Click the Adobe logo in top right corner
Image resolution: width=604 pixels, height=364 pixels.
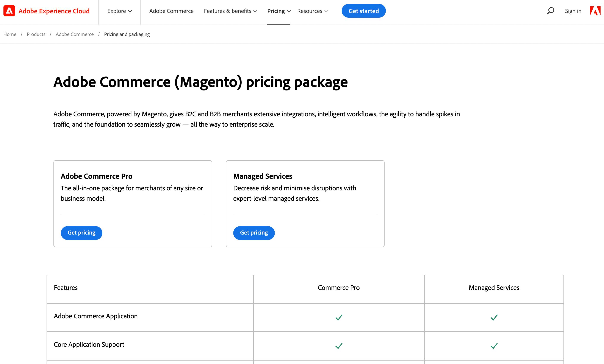(596, 11)
